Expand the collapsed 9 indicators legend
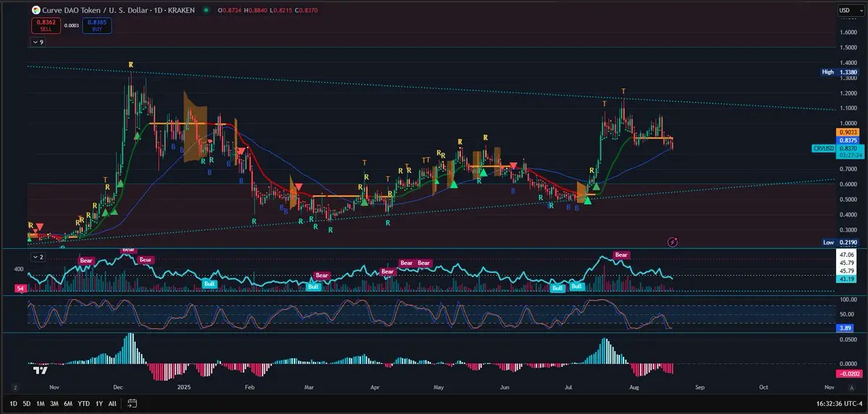The width and height of the screenshot is (868, 414). 38,43
